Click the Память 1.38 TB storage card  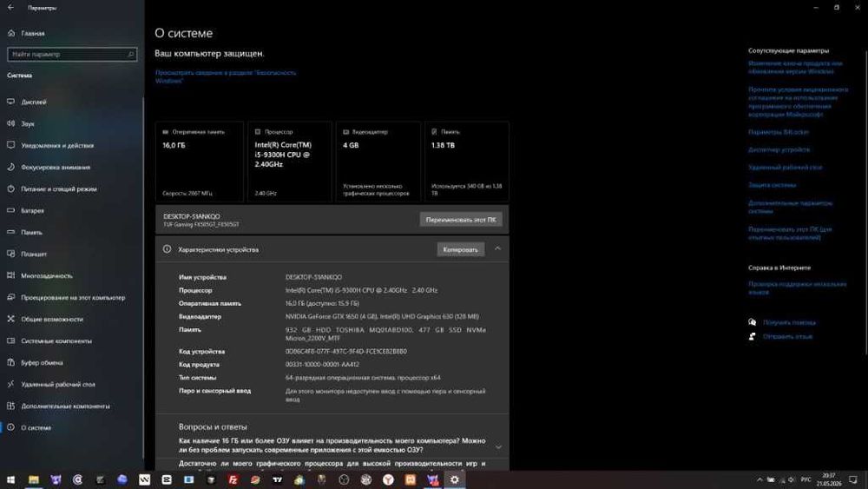coord(467,162)
